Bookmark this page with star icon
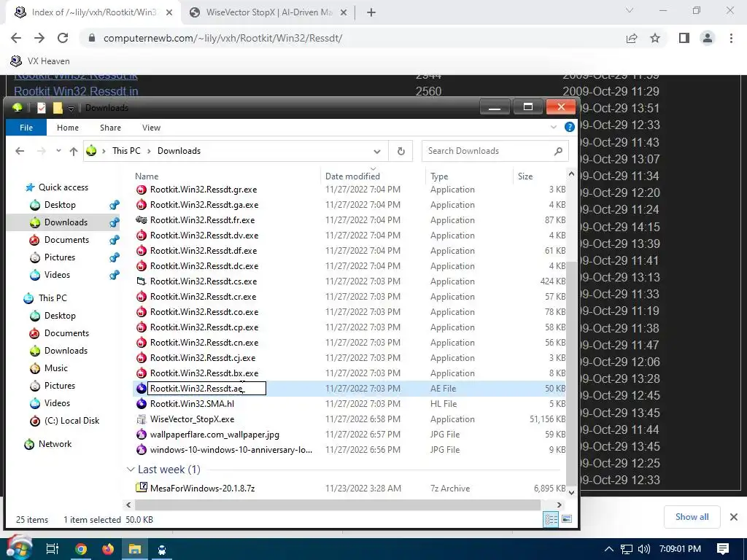747x560 pixels. click(655, 38)
